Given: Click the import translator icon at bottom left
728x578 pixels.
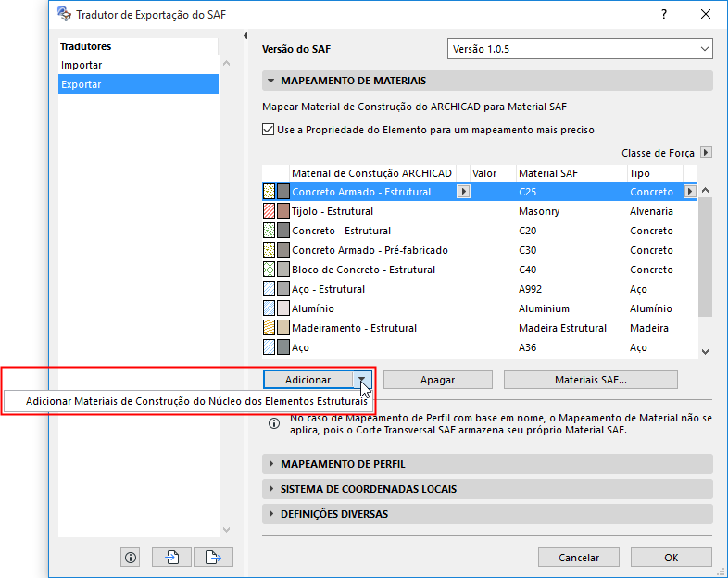Looking at the screenshot, I should coord(171,557).
